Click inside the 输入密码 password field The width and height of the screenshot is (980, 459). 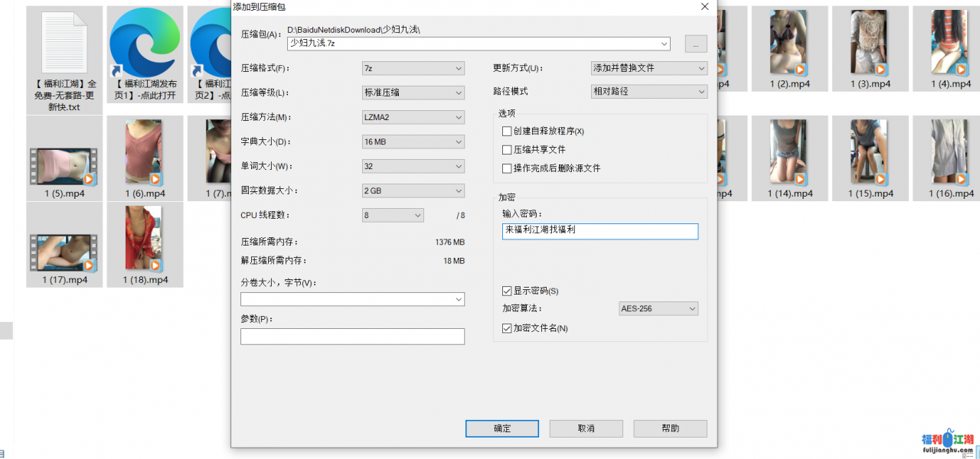599,231
